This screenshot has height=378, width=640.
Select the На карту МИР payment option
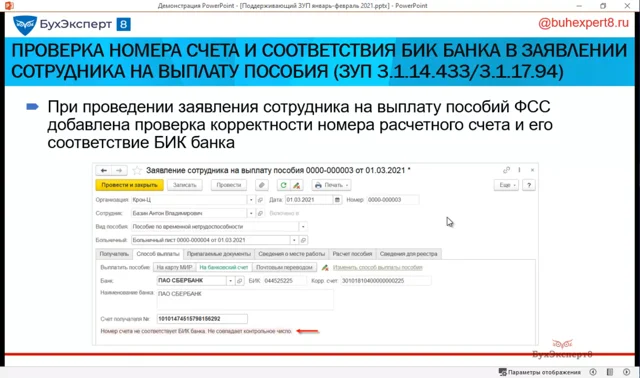tap(174, 267)
